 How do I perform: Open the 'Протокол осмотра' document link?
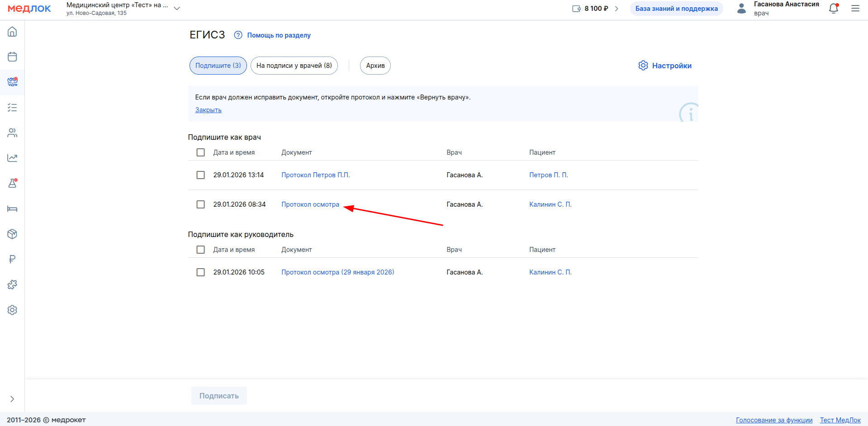310,204
